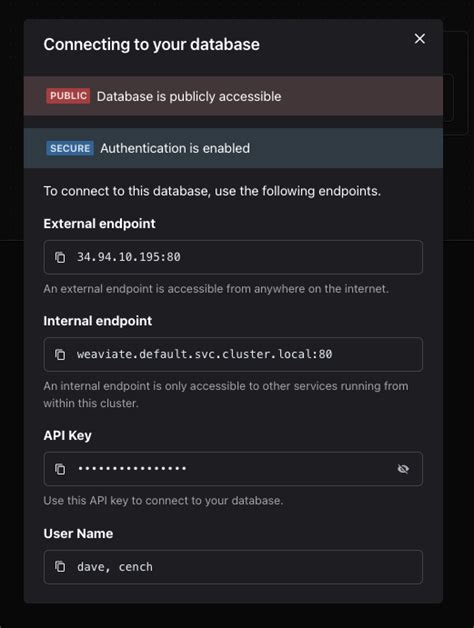Click the External endpoint heading

99,223
